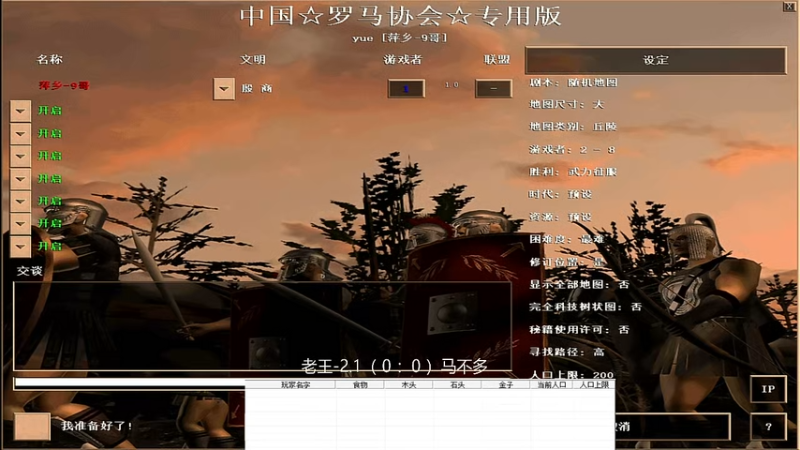This screenshot has height=450, width=800.
Task: Click the 交谈 chat history box
Action: 262,326
